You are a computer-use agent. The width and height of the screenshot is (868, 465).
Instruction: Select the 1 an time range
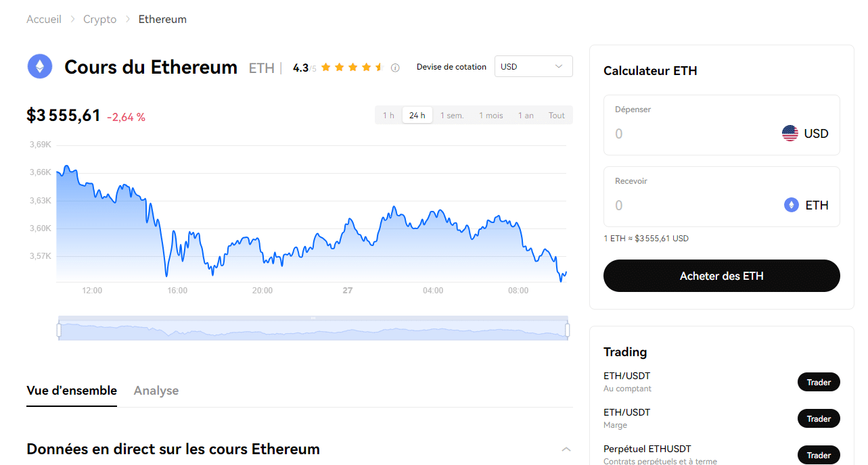(526, 116)
